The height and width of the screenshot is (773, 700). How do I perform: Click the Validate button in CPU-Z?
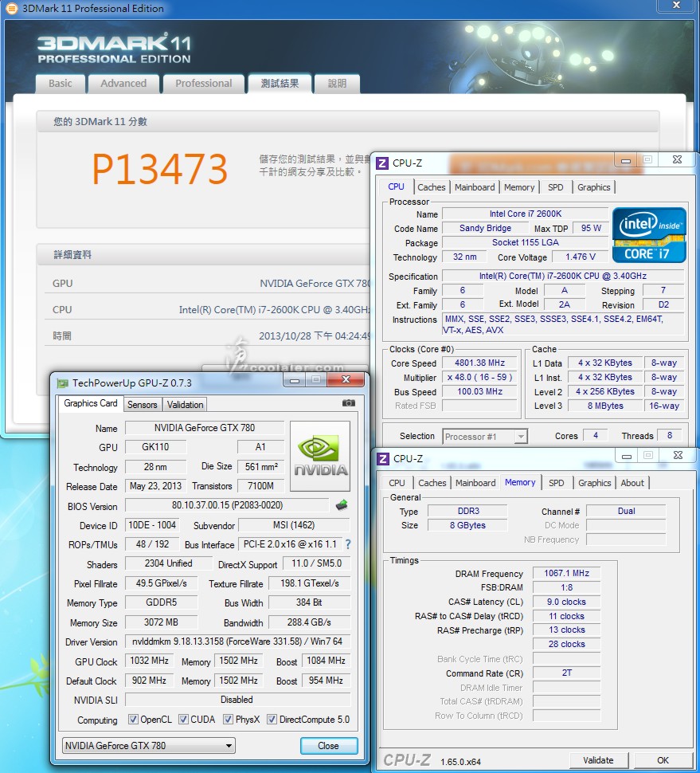pos(598,760)
